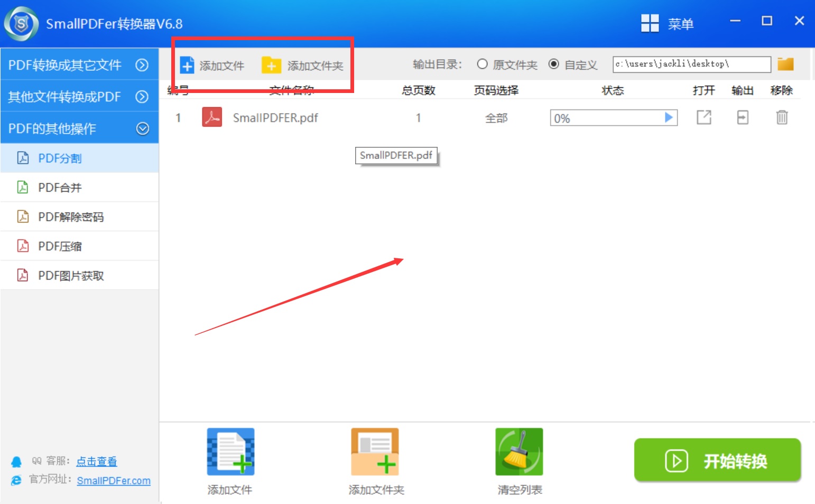Screen dimensions: 815x504
Task: Click the 总页数 column header
Action: [419, 90]
